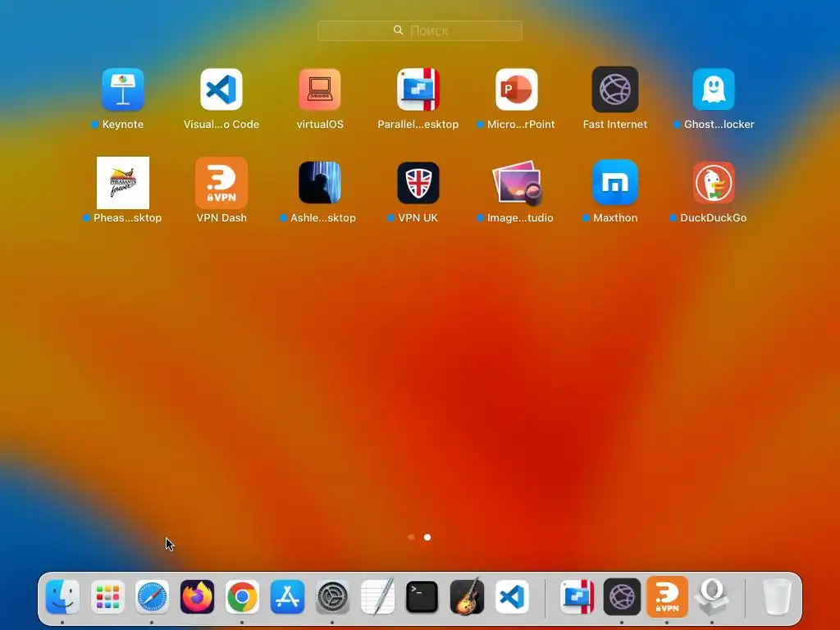This screenshot has width=840, height=630.
Task: Click the Launchpad icon in the Dock
Action: 107,596
